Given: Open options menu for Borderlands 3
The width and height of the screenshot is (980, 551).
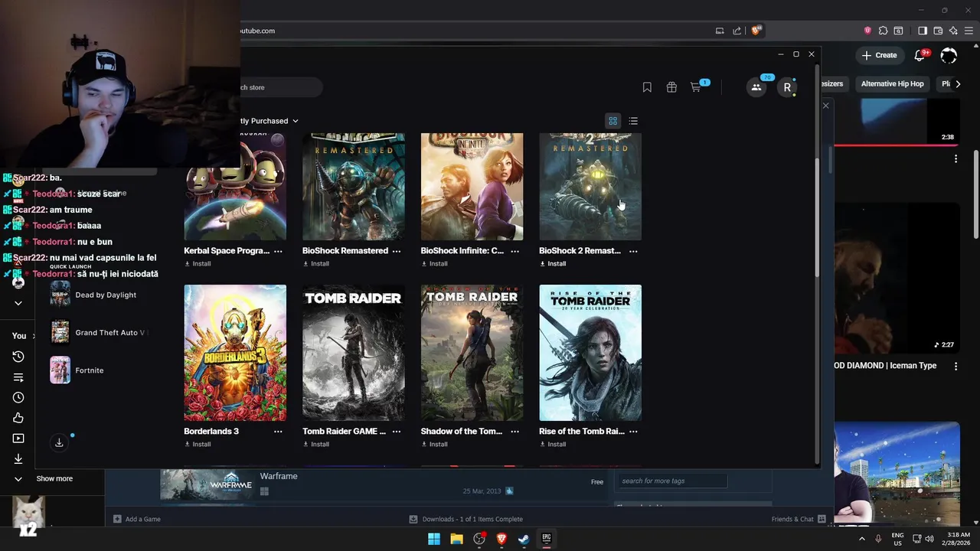Looking at the screenshot, I should [278, 432].
